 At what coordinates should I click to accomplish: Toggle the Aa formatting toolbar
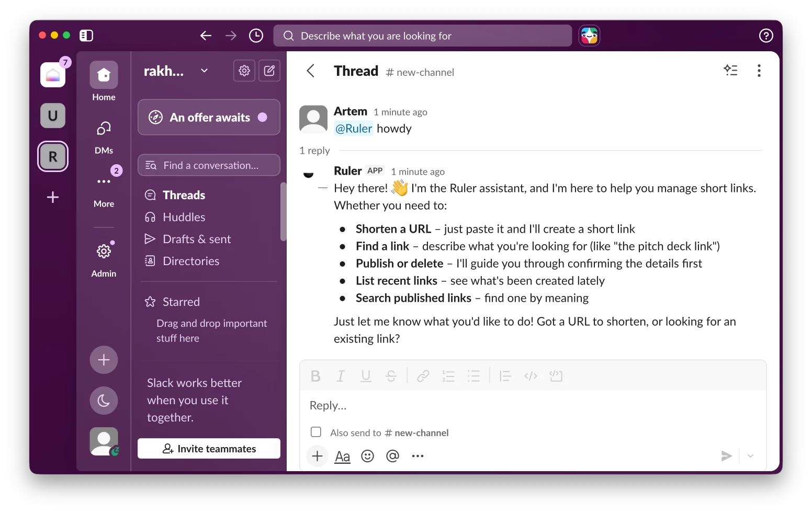(x=342, y=456)
